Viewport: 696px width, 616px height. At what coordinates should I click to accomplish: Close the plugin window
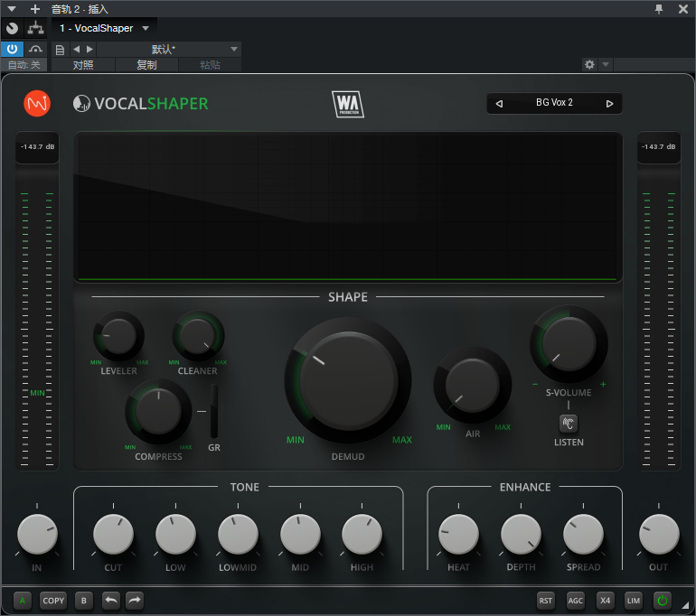click(x=683, y=9)
